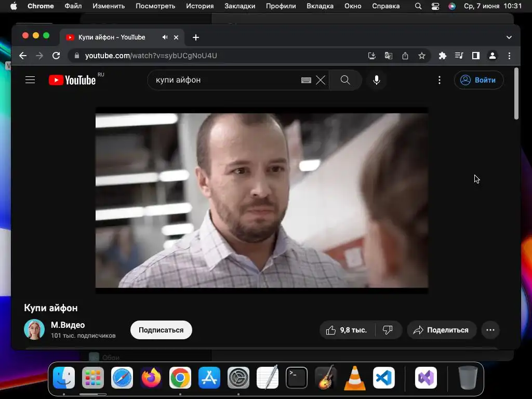This screenshot has width=532, height=399.
Task: Dislike the video with thumbs down
Action: [388, 330]
